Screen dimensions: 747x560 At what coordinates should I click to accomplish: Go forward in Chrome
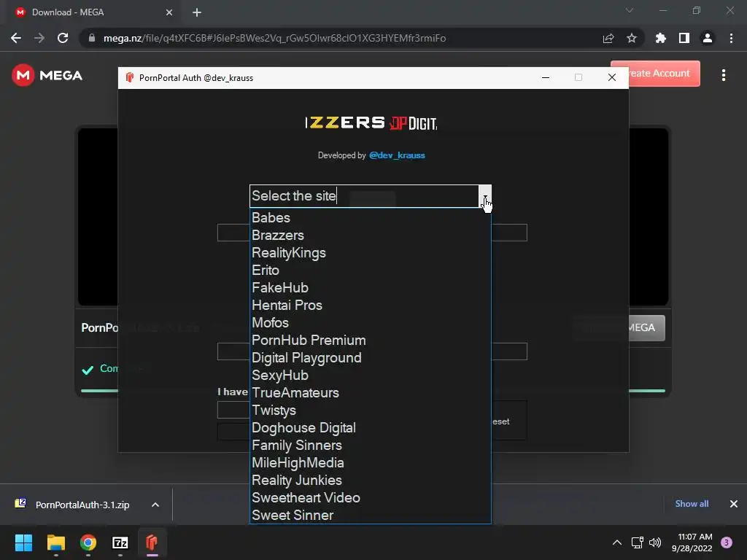[39, 38]
